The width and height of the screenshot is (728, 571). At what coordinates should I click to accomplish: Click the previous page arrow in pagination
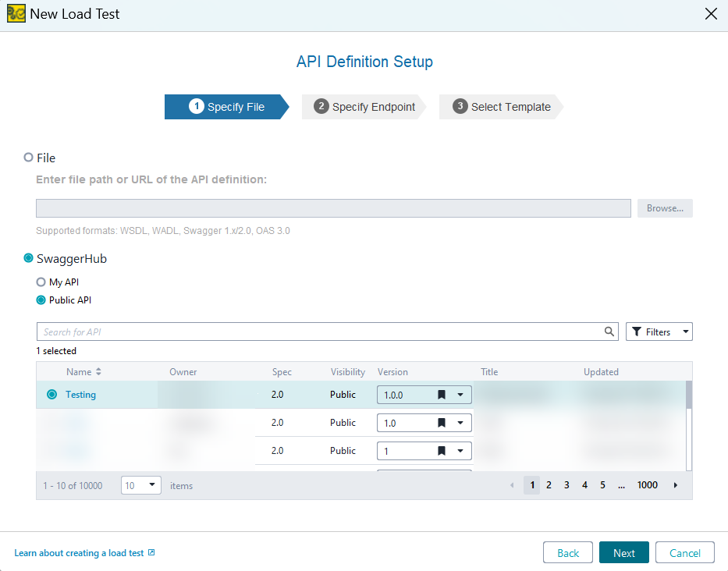(x=512, y=485)
